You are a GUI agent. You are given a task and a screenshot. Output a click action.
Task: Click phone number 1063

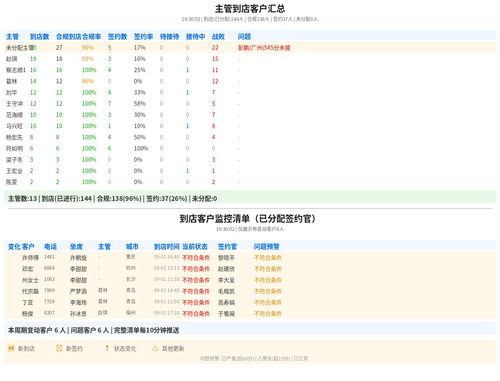(49, 279)
